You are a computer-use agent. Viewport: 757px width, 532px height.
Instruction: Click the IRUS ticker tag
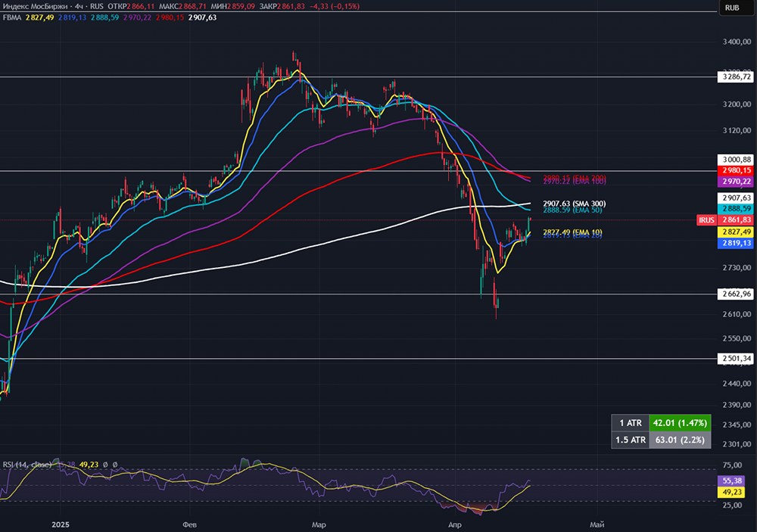pyautogui.click(x=706, y=220)
